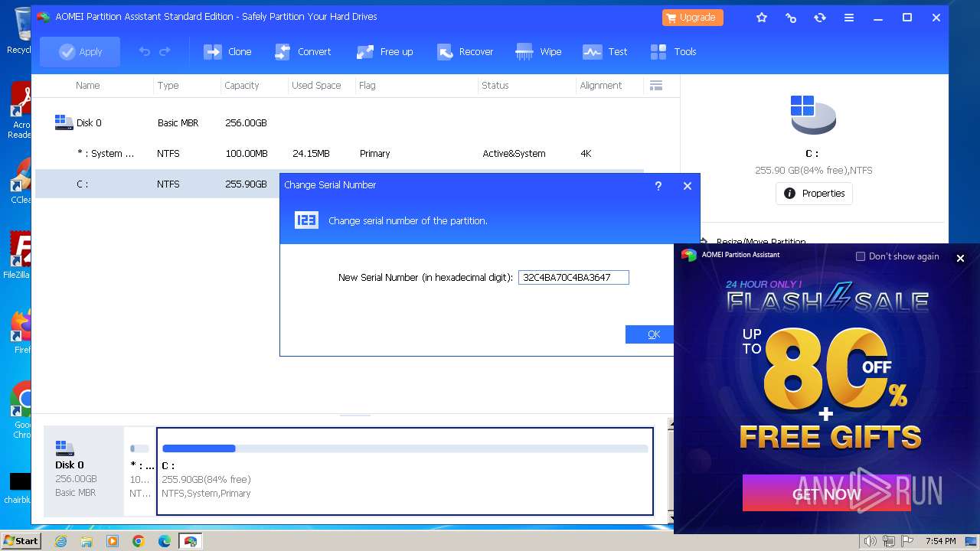Click the Resize/Move Partition option
Viewport: 980px width, 551px height.
pyautogui.click(x=759, y=242)
